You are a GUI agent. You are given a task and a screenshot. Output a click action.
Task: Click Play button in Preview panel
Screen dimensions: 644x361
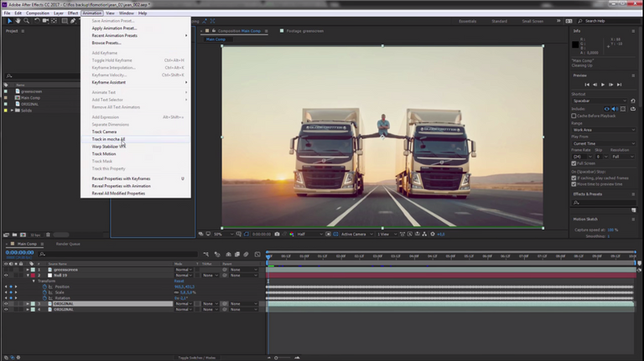[603, 85]
